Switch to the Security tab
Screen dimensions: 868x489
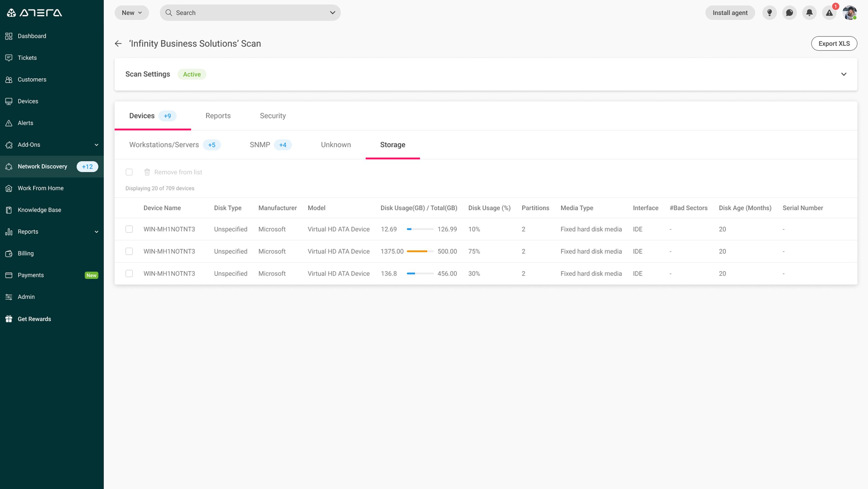coord(272,116)
